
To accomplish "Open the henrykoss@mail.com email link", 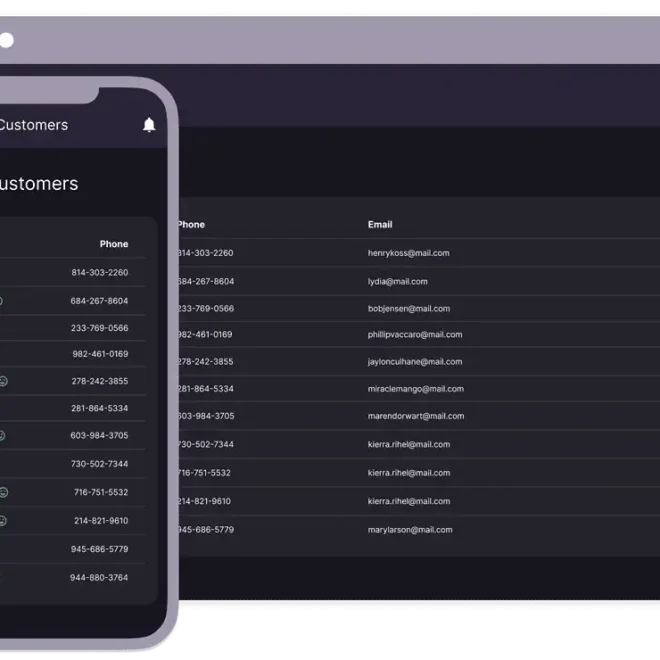I will click(x=408, y=253).
